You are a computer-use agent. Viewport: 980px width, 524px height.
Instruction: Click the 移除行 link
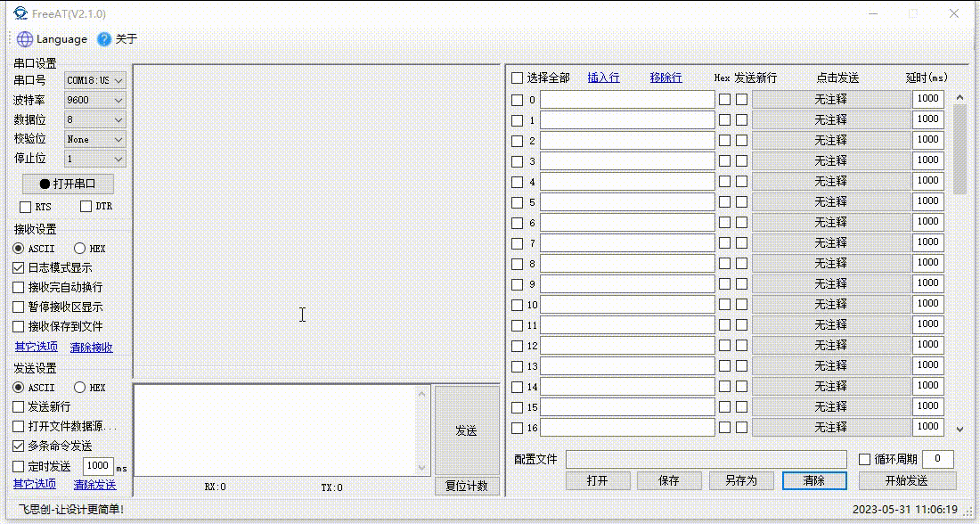[666, 78]
